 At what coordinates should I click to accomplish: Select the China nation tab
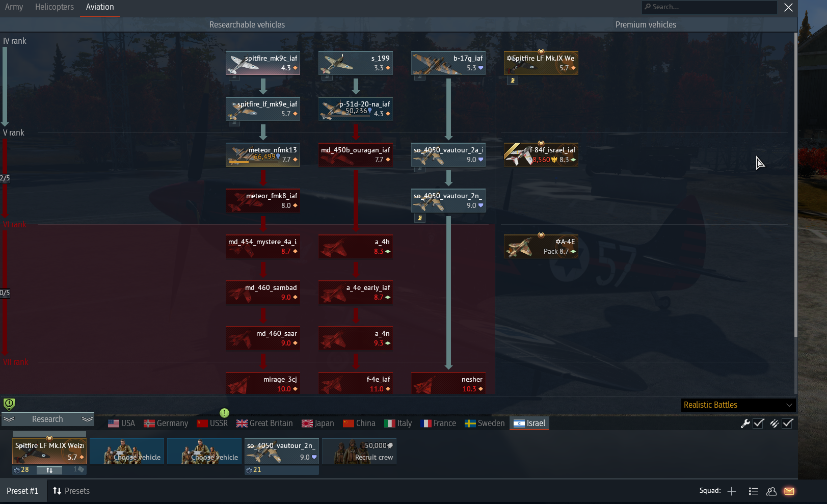coord(359,423)
